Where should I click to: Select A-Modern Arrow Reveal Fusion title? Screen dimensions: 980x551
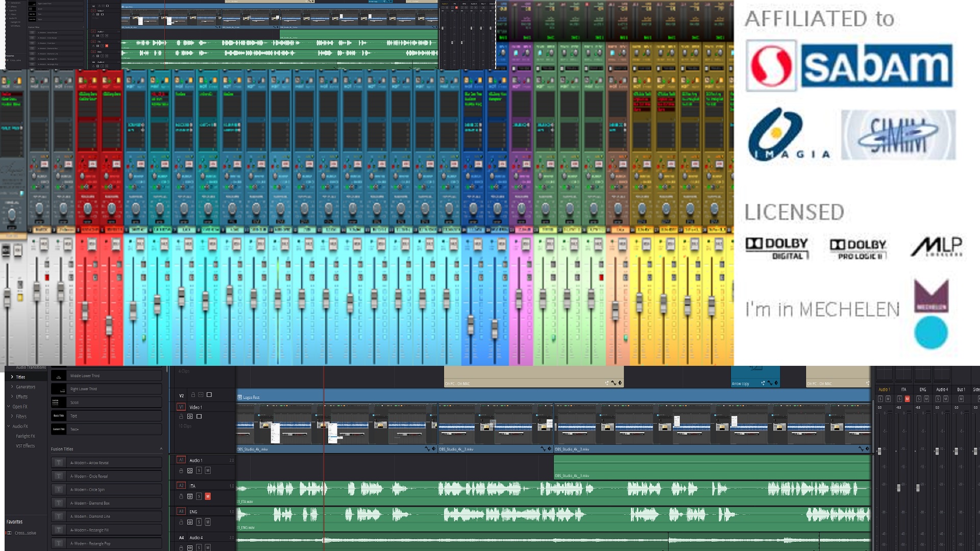tap(90, 463)
